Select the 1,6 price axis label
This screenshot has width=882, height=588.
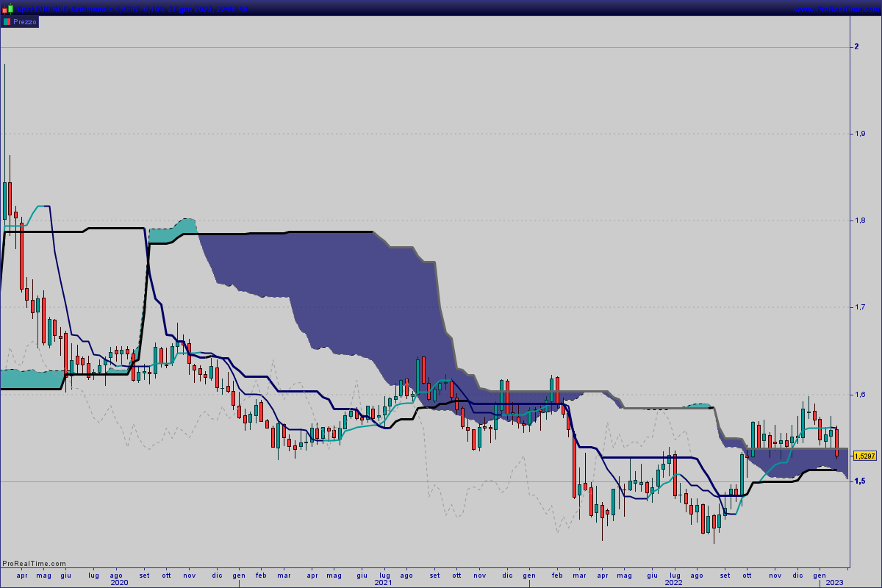click(858, 395)
